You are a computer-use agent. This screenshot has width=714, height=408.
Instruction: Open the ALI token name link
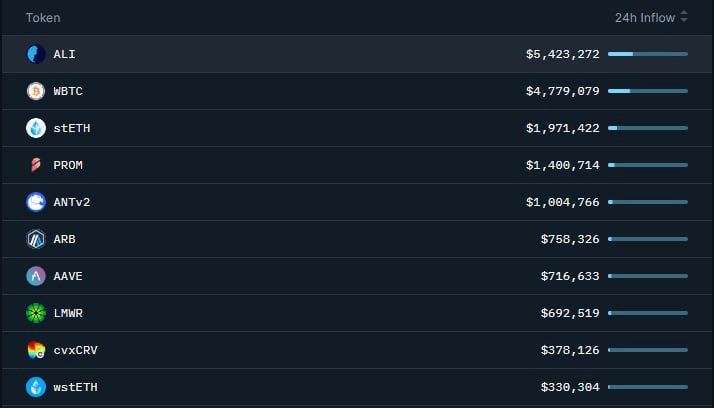(x=65, y=54)
